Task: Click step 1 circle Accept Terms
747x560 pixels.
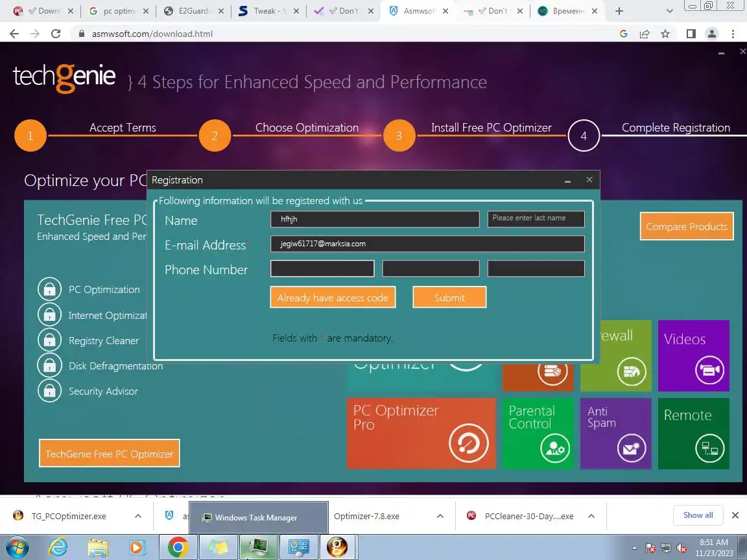Action: click(30, 135)
